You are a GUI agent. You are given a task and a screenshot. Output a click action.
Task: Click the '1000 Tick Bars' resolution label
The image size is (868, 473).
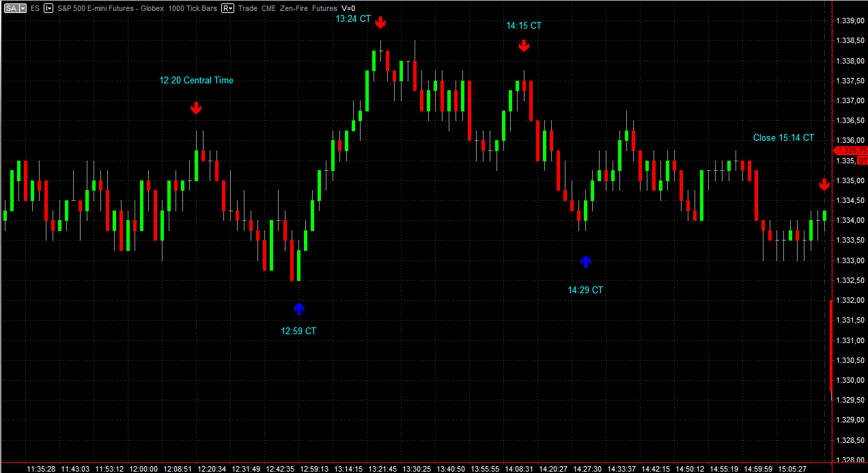coord(192,8)
